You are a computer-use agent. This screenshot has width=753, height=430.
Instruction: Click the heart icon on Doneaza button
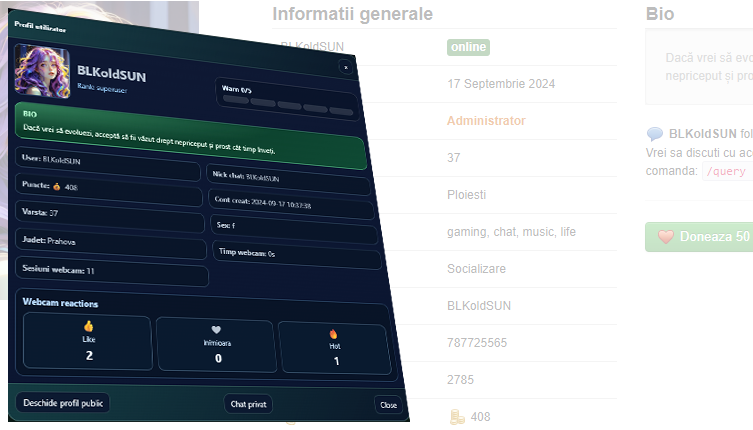[666, 236]
